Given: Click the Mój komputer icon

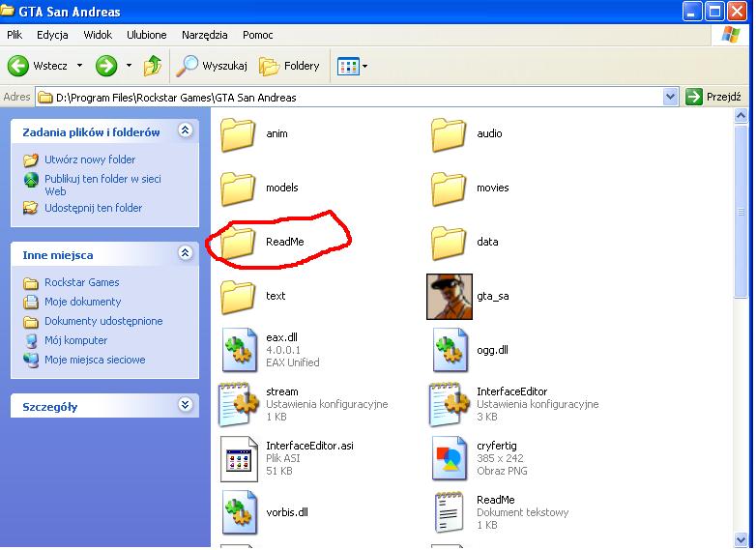Looking at the screenshot, I should pyautogui.click(x=31, y=340).
